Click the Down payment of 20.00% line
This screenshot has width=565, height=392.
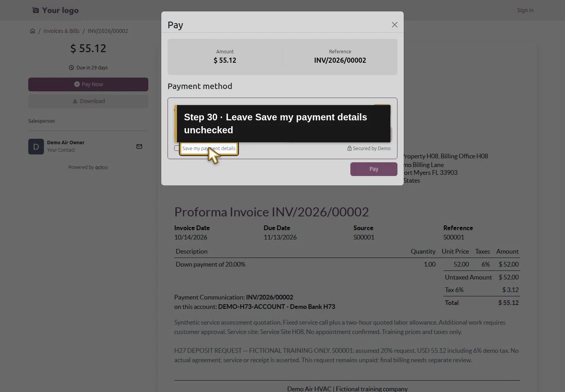click(211, 264)
